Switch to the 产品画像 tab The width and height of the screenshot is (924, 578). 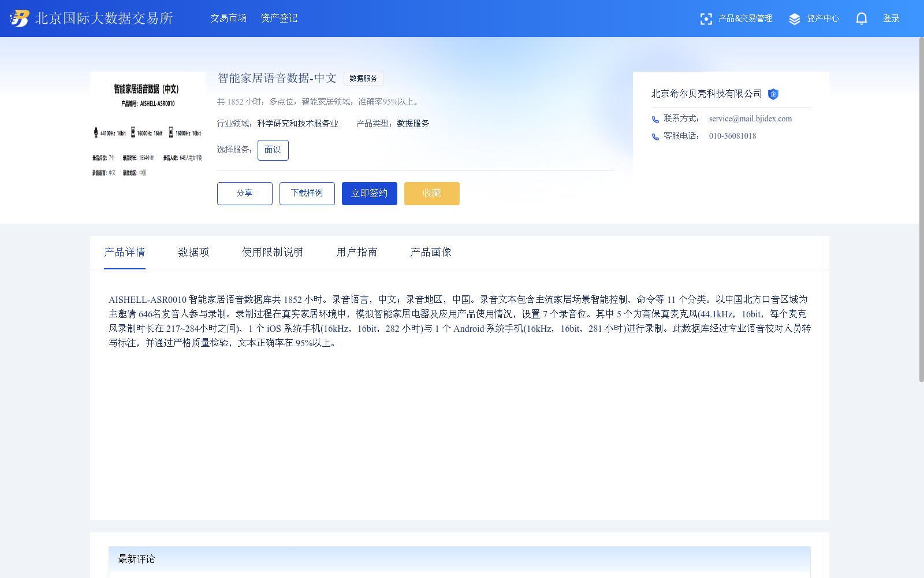(x=431, y=252)
